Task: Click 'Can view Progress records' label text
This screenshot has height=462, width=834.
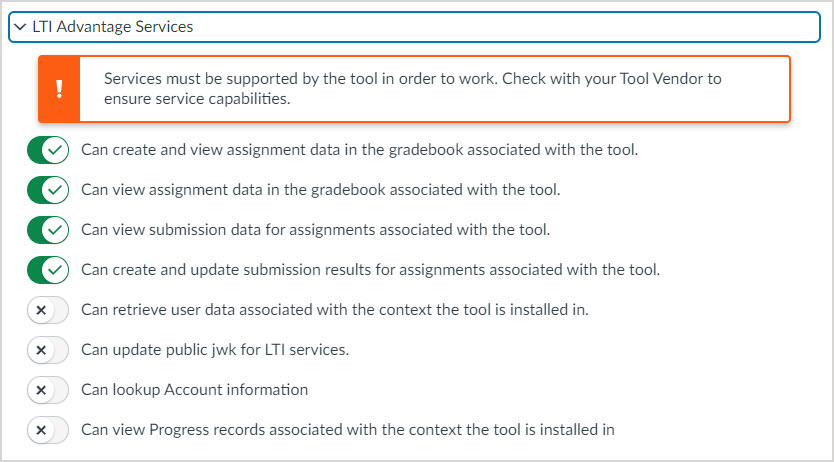Action: coord(347,430)
